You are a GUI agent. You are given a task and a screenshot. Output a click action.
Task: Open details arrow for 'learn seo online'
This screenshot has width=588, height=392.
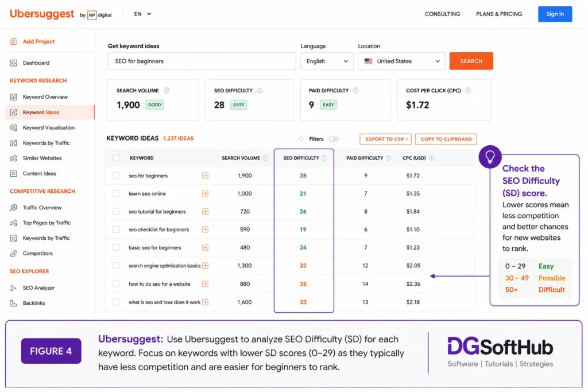(205, 193)
